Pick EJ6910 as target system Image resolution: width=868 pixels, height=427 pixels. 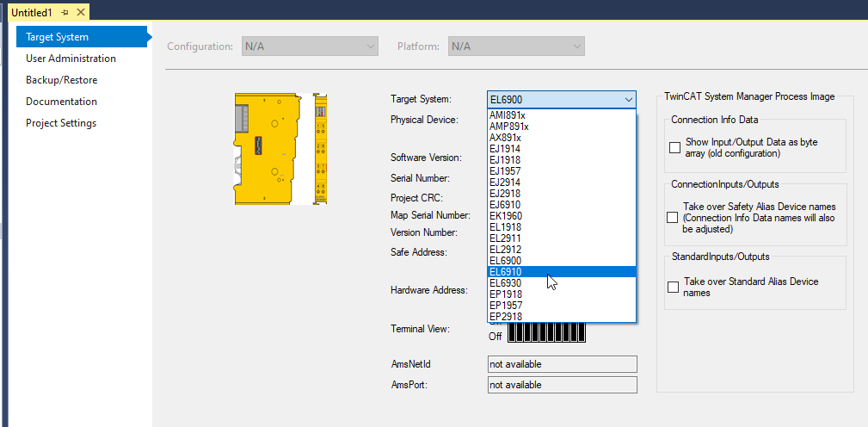tap(562, 204)
